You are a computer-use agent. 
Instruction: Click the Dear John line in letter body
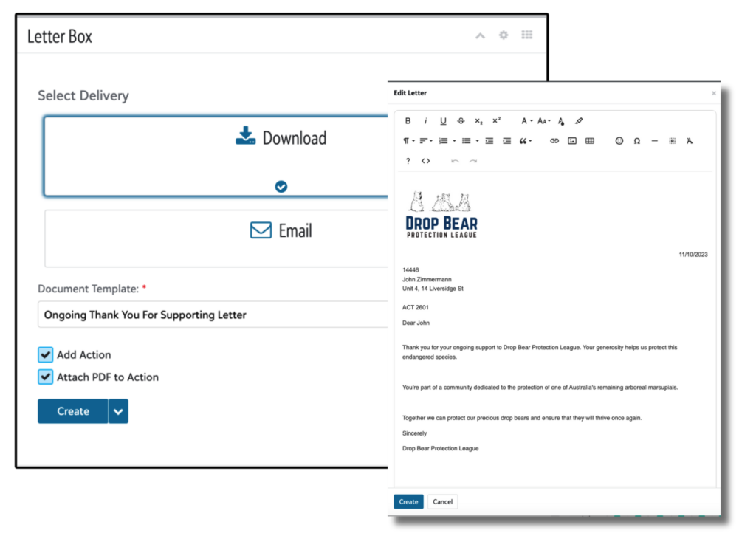click(x=416, y=323)
